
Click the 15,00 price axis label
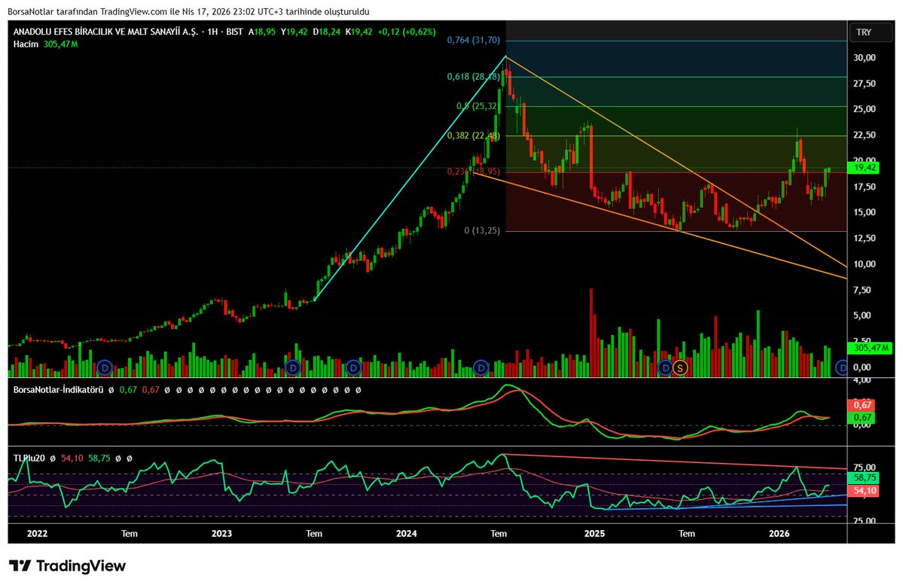tap(865, 212)
